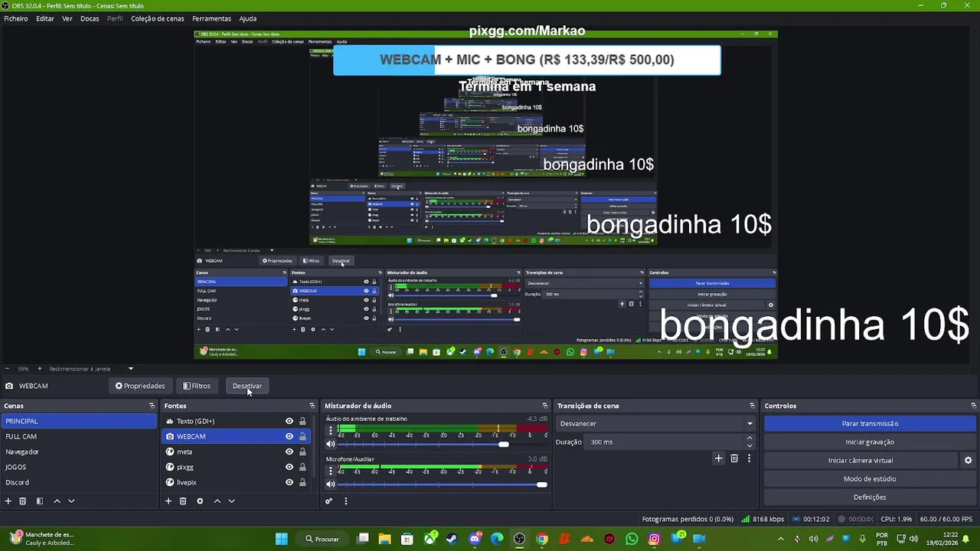Screen dimensions: 980x551
Task: Click Iniciar câmera virtual button
Action: [861, 460]
